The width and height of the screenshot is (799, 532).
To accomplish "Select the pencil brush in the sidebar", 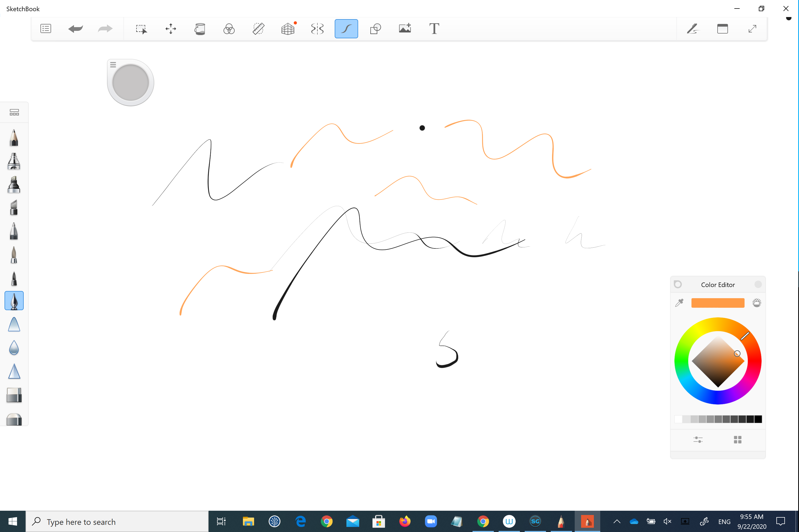I will [x=14, y=138].
